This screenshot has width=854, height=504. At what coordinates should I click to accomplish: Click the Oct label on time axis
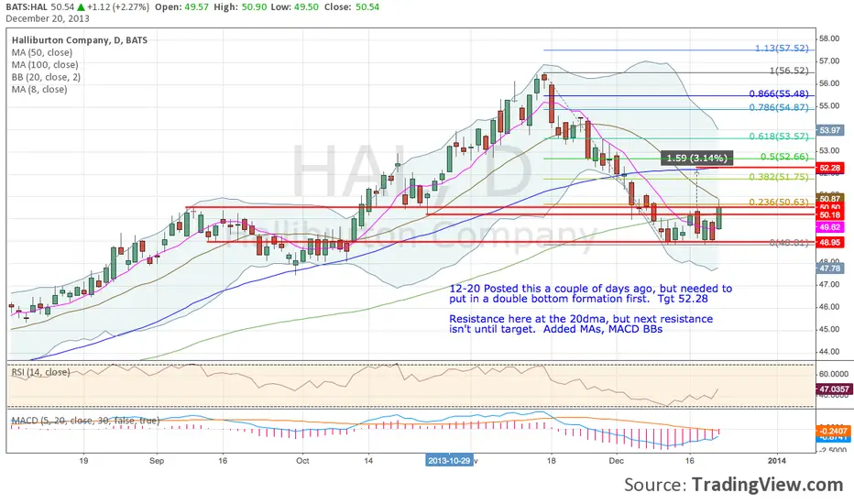(302, 461)
